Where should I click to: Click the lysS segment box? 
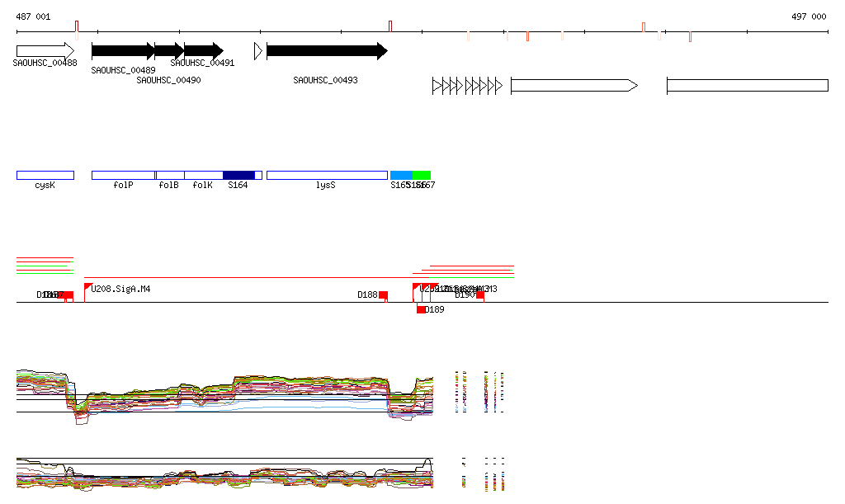click(x=326, y=175)
